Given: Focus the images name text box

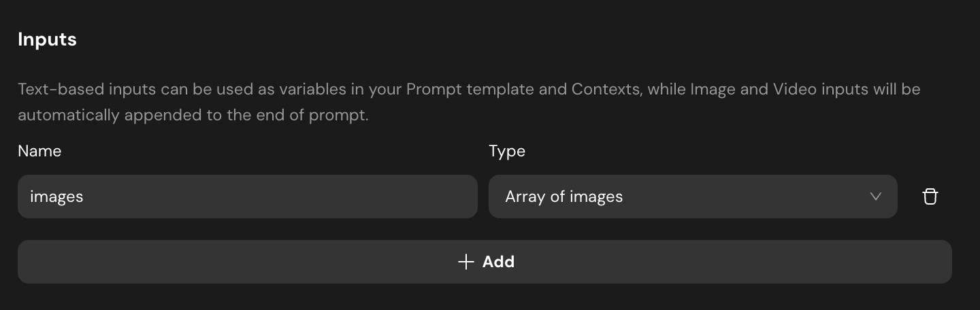Looking at the screenshot, I should pos(247,196).
